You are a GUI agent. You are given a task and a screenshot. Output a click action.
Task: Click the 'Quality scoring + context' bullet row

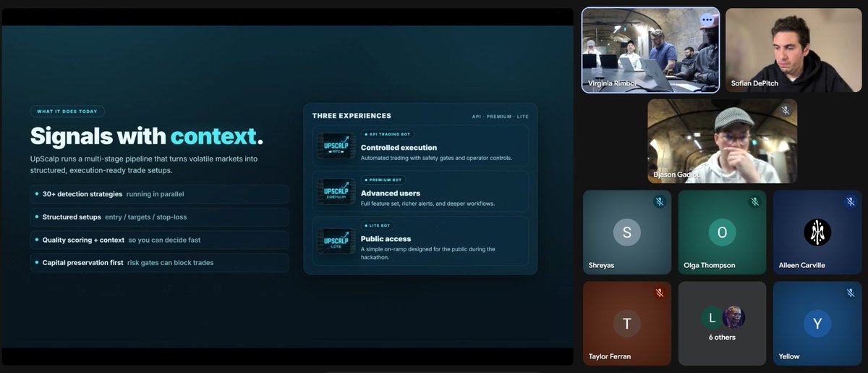159,240
